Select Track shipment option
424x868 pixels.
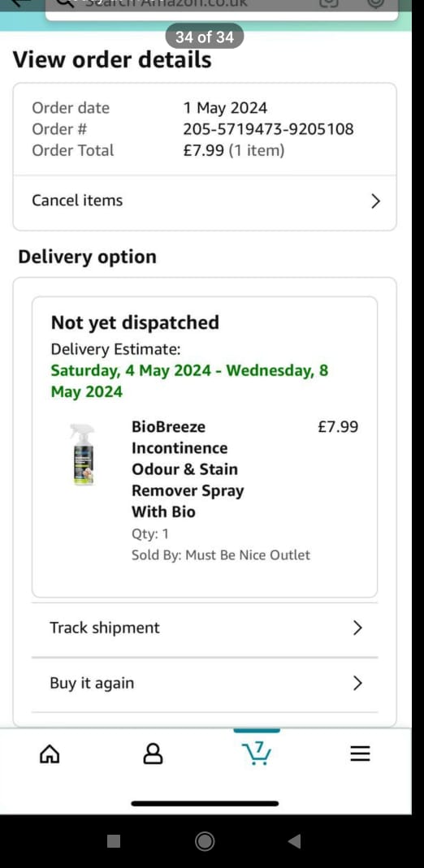tap(205, 629)
